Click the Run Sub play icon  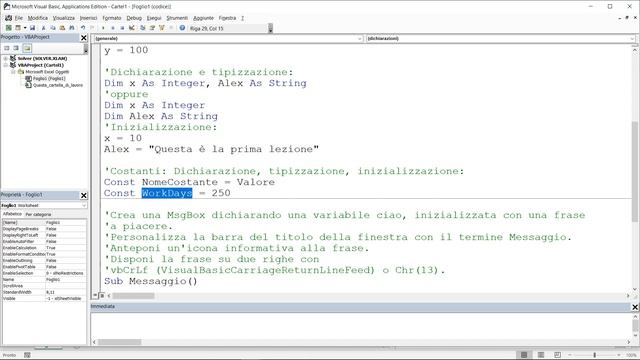[103, 28]
